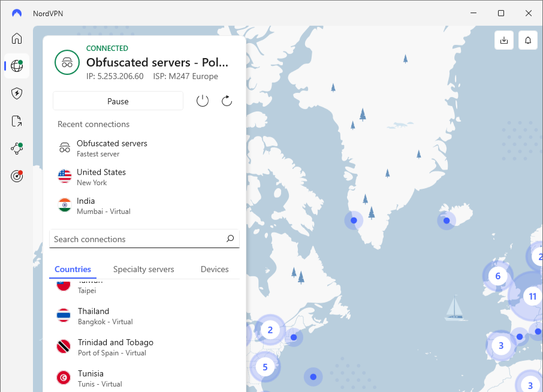Image resolution: width=543 pixels, height=392 pixels.
Task: Select Trinidad and Tobago in country list
Action: [x=144, y=347]
